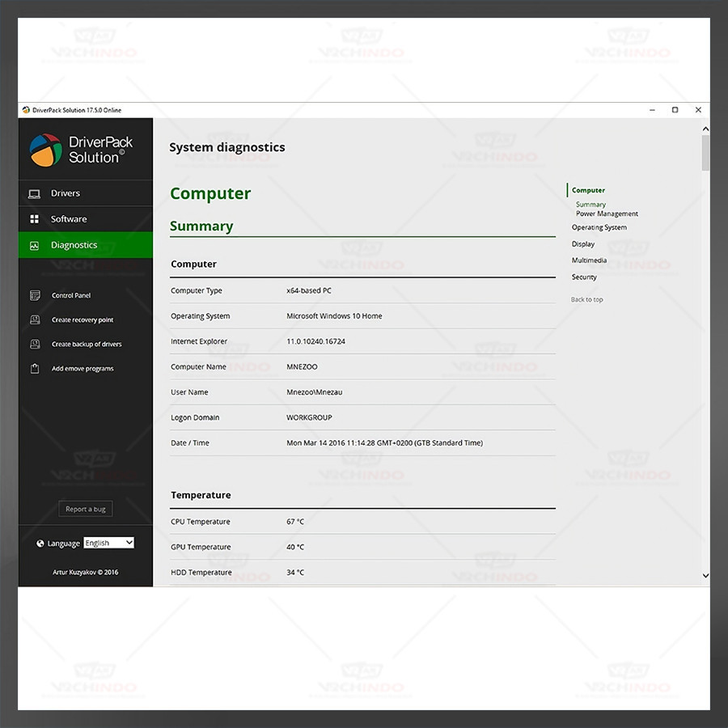
Task: Click the Add/remove programs icon
Action: (35, 368)
